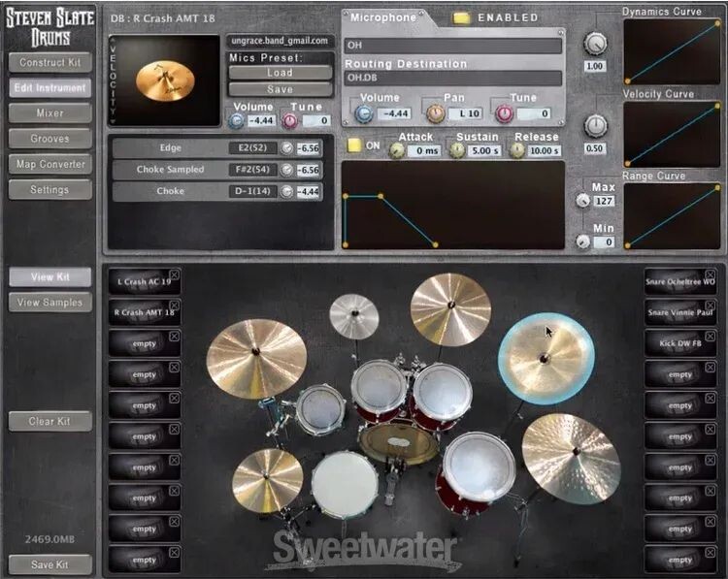Click the Release knob

516,150
